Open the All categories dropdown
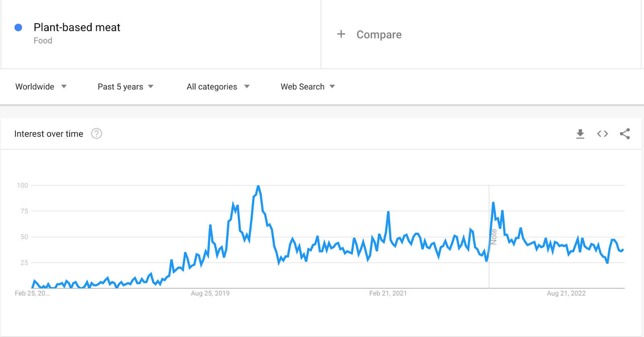 pyautogui.click(x=218, y=87)
